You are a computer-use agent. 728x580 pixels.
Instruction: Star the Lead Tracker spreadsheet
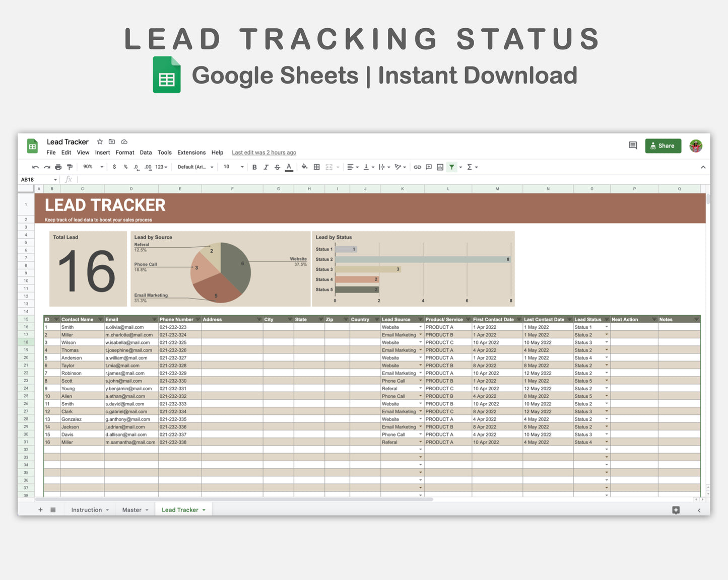point(99,141)
